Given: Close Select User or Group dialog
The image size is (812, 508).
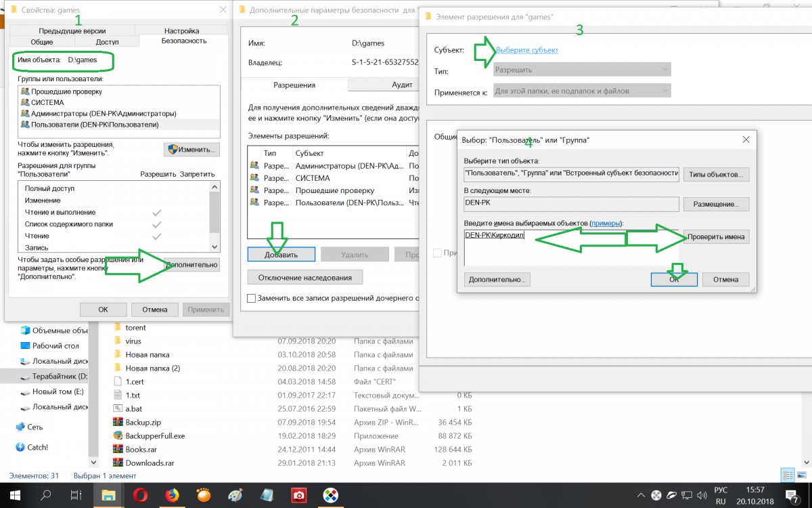Looking at the screenshot, I should coord(746,140).
